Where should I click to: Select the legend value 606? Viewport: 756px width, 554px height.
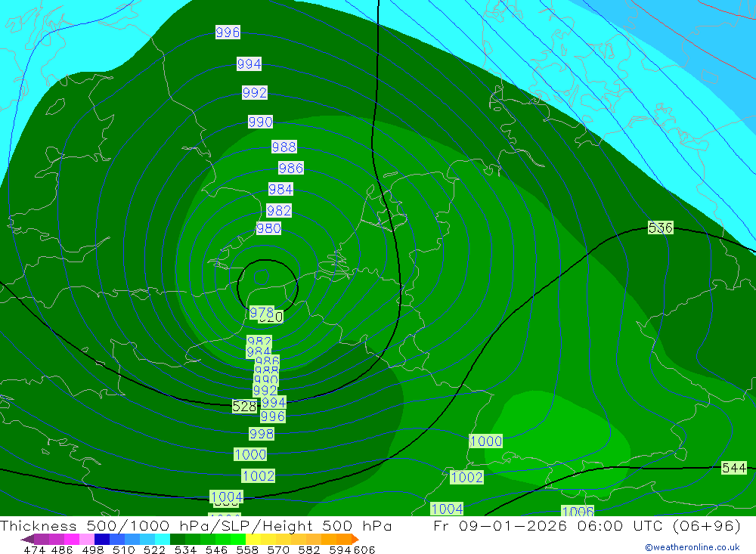364,549
